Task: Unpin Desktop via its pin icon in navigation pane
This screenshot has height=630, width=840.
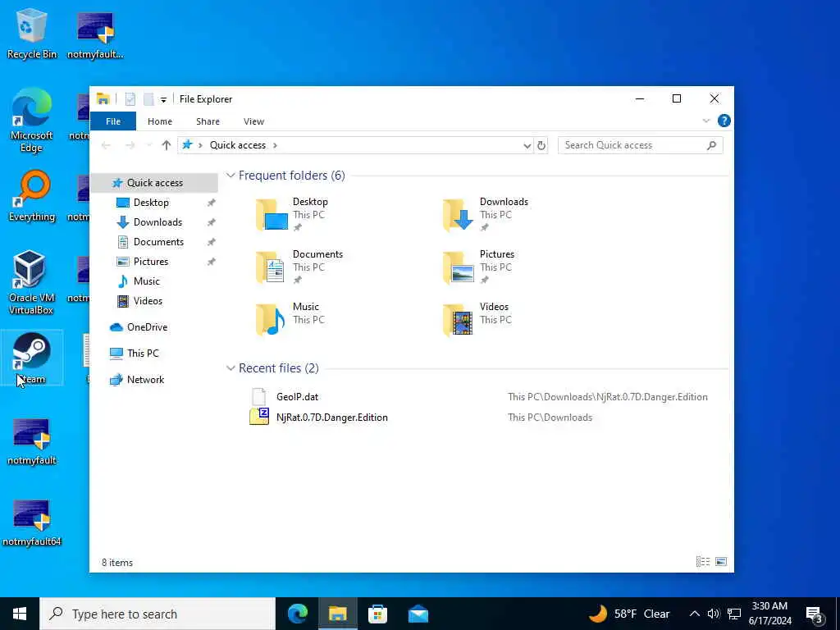Action: (211, 203)
